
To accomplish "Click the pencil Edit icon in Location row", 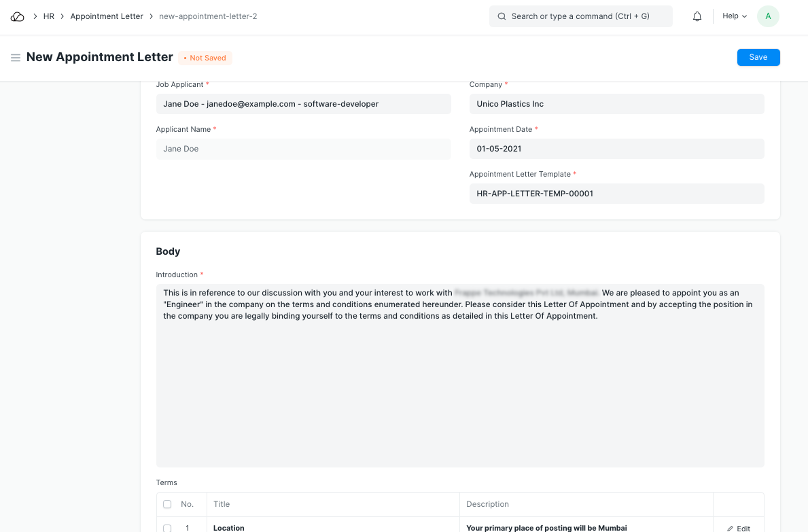I will pyautogui.click(x=730, y=528).
